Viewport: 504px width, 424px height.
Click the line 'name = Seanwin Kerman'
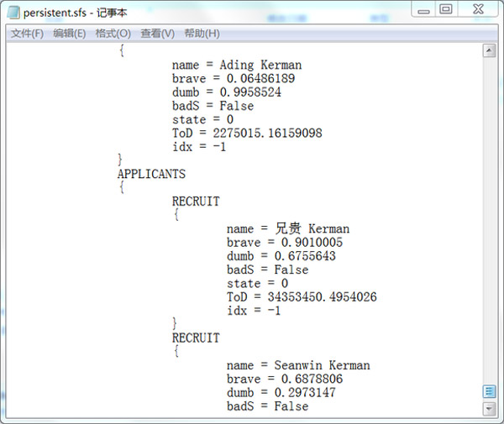298,365
